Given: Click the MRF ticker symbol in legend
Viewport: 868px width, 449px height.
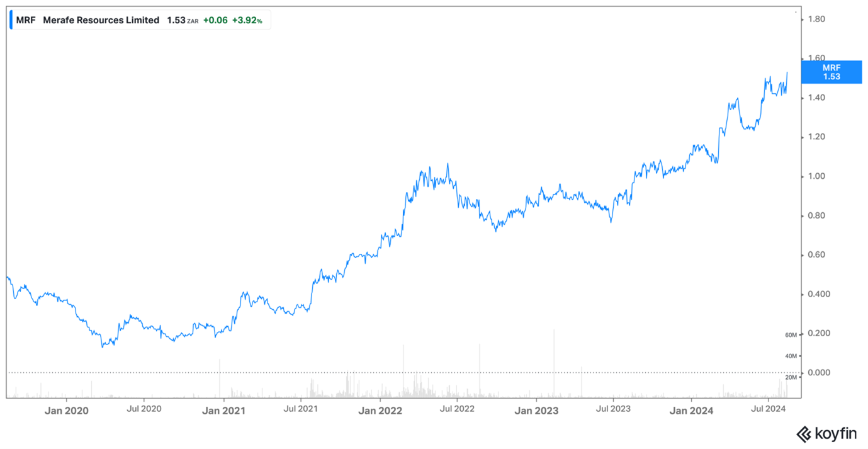Looking at the screenshot, I should pos(26,20).
